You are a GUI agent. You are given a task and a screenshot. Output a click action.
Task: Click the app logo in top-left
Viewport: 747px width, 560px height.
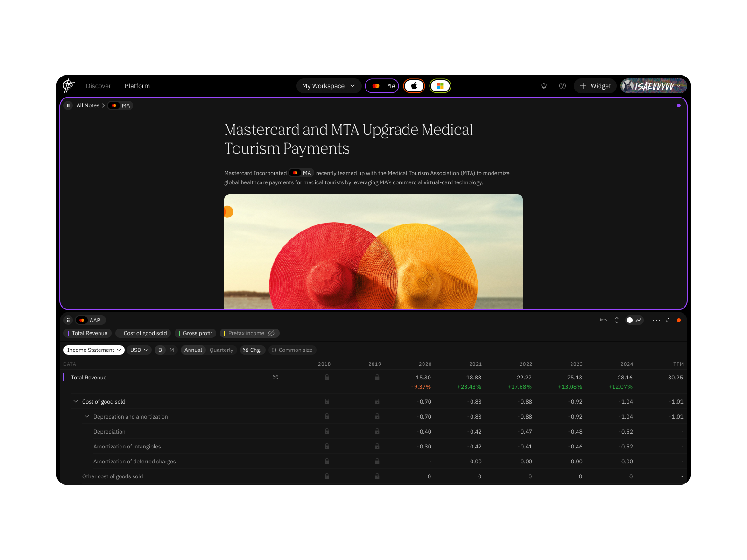pos(69,86)
